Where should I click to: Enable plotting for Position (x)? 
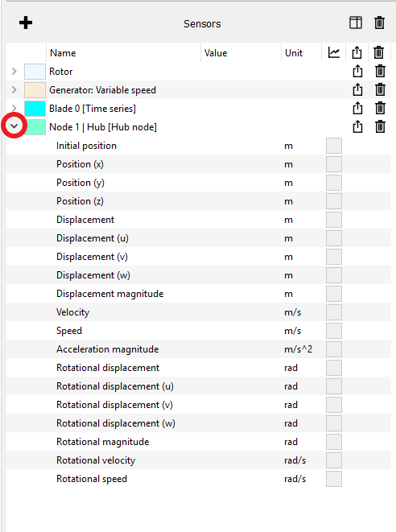[x=334, y=164]
